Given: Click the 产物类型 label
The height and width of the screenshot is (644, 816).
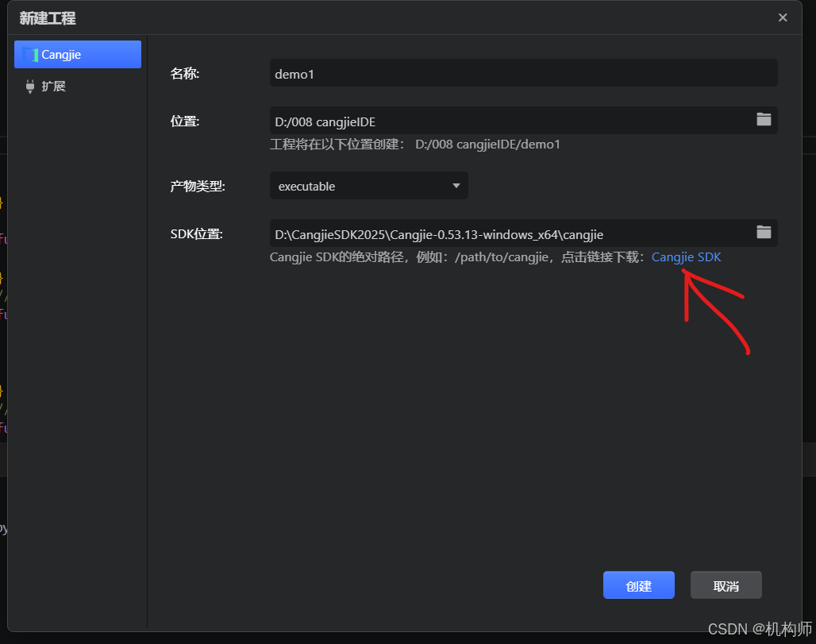Looking at the screenshot, I should coord(198,186).
